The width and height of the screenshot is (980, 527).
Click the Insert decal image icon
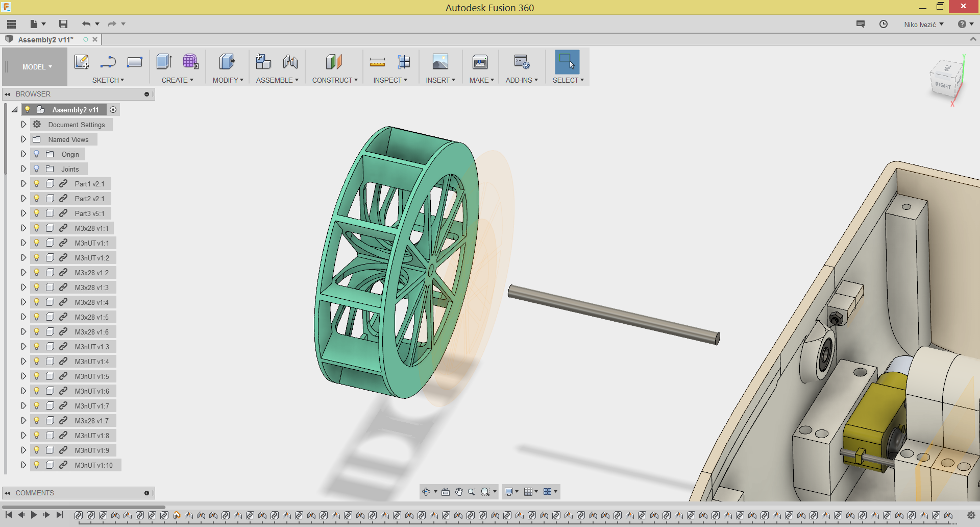coord(440,62)
